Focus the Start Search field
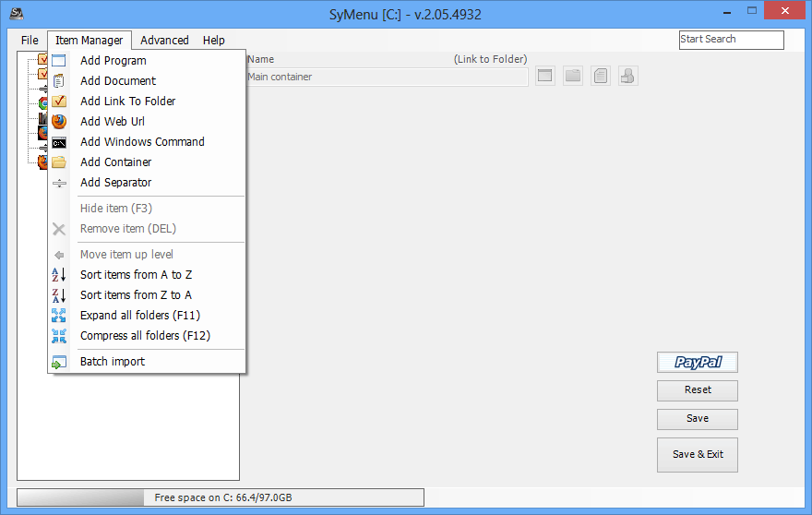812x515 pixels. (x=731, y=40)
